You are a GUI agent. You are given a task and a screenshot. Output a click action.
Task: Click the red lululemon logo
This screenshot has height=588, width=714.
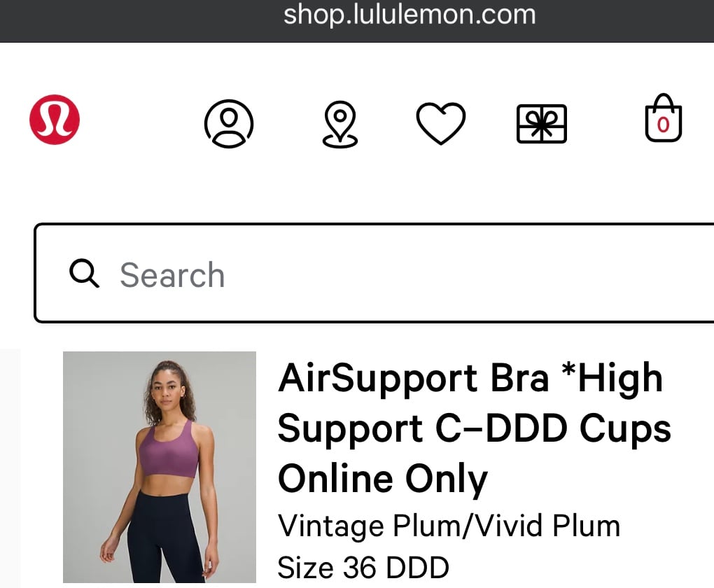click(55, 120)
